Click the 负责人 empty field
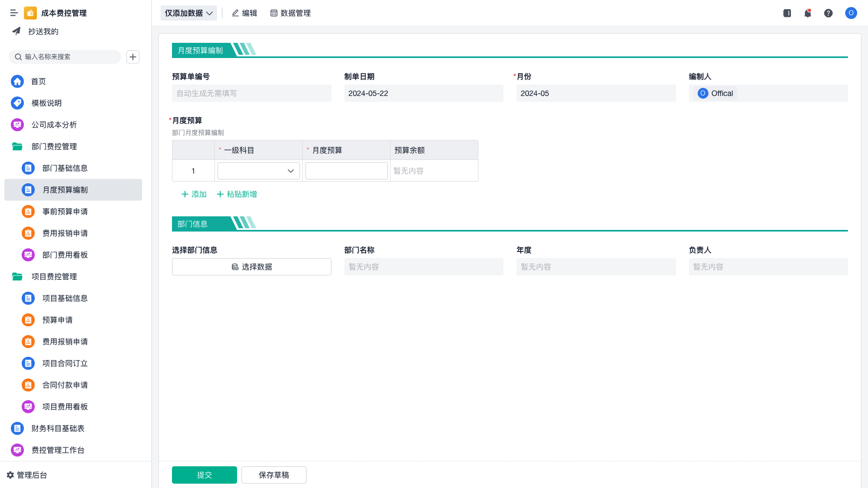 point(768,267)
